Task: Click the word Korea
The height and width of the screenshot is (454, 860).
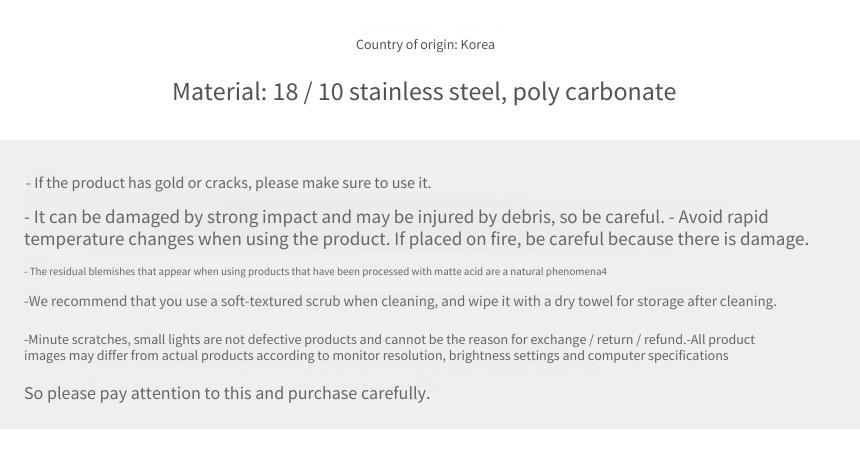Action: coord(478,44)
